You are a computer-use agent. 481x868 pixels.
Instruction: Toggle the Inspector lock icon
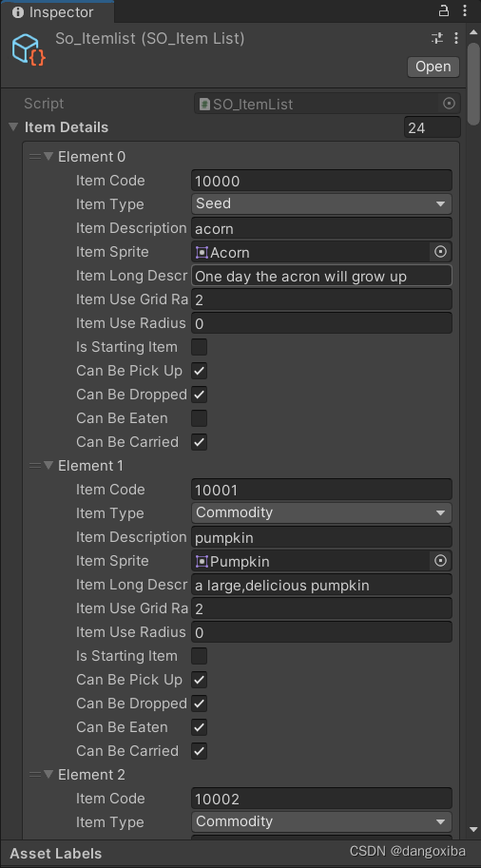point(444,10)
